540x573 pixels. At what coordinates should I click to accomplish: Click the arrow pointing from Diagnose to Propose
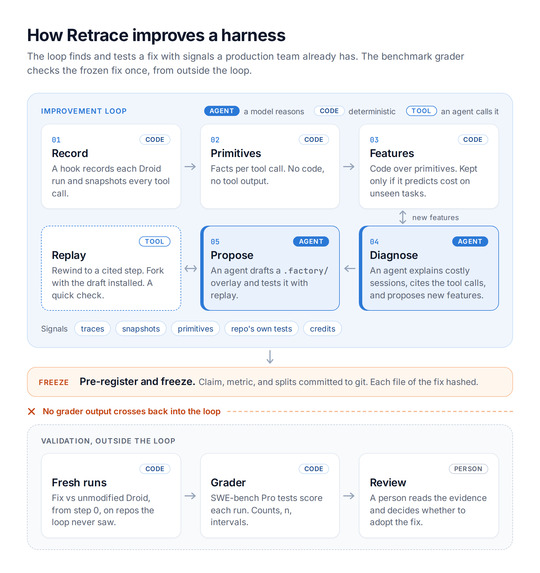pyautogui.click(x=350, y=269)
